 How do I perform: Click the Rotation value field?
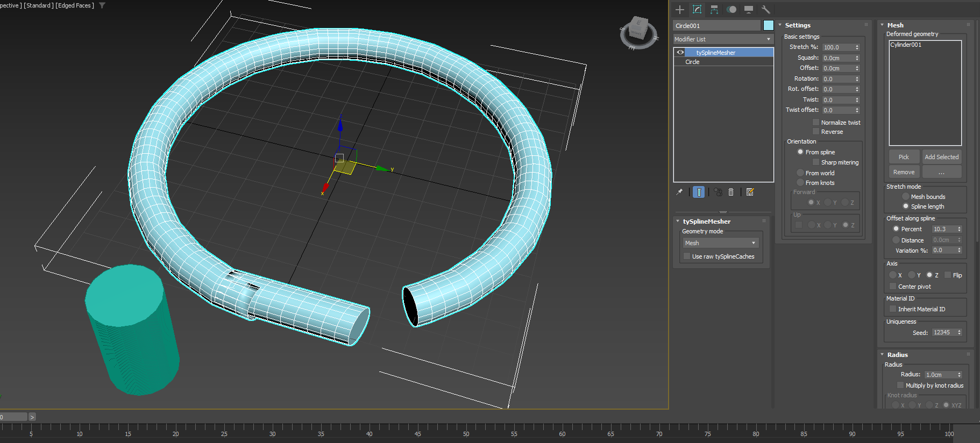[x=838, y=79]
